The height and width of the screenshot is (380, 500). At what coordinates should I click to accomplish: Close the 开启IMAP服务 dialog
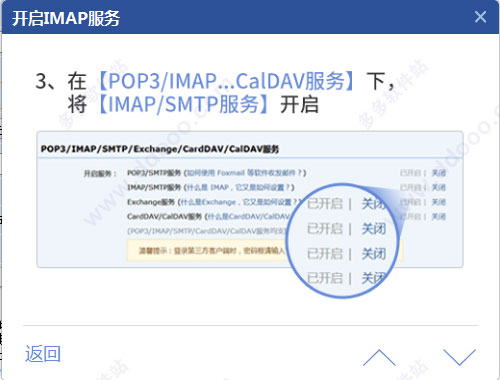click(480, 17)
